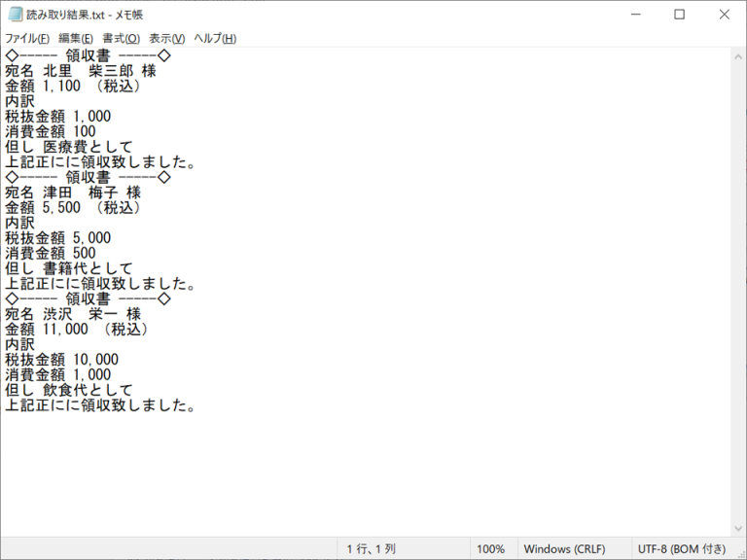The width and height of the screenshot is (747, 560).
Task: Close the 読み取り結果.txt window
Action: tap(724, 15)
